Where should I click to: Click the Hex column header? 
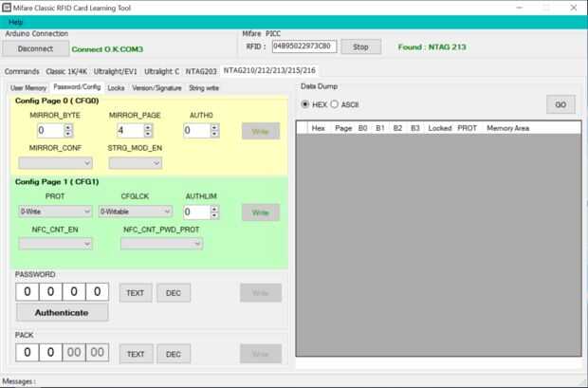[318, 128]
